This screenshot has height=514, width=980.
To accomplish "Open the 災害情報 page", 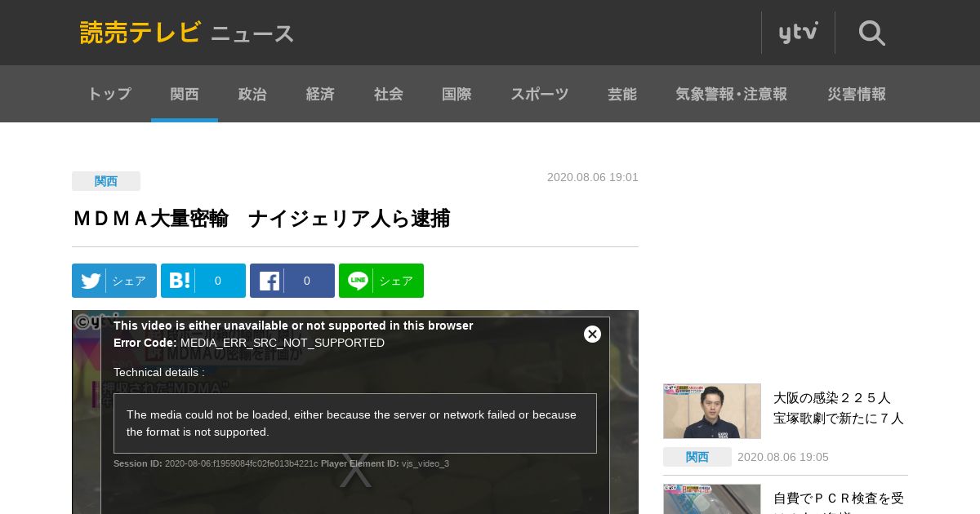I will (857, 94).
